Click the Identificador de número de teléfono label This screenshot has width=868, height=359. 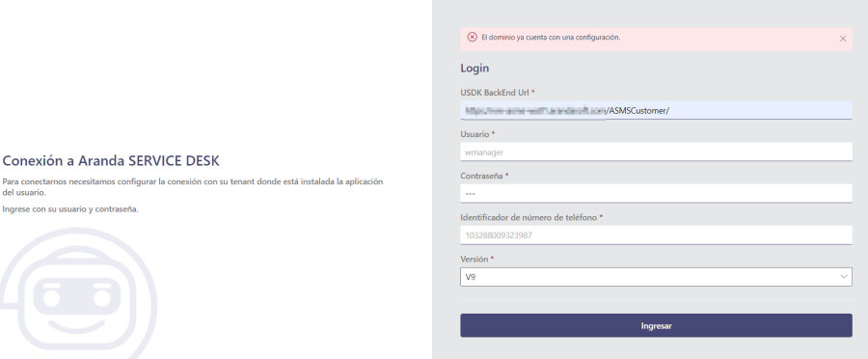coord(530,217)
